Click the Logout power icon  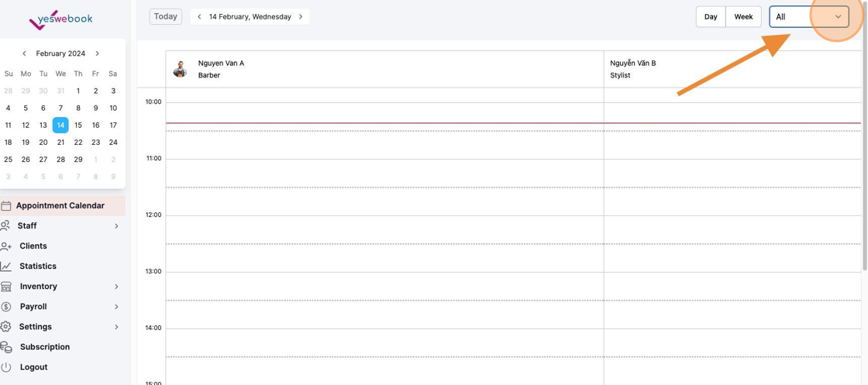(x=5, y=366)
